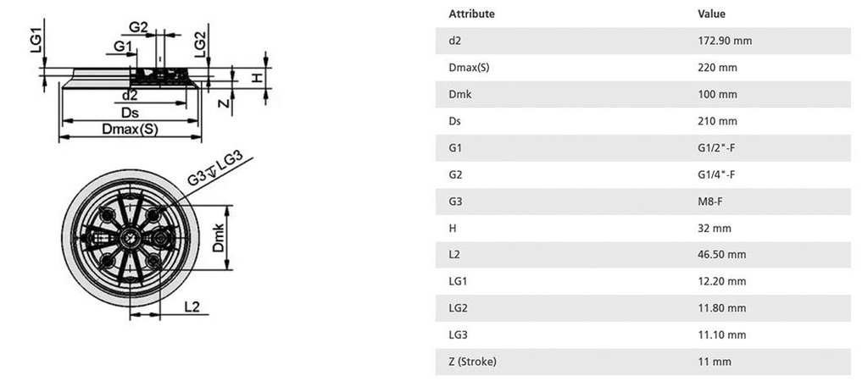Click the G1/2"-F thread value
The height and width of the screenshot is (387, 868).
(715, 148)
